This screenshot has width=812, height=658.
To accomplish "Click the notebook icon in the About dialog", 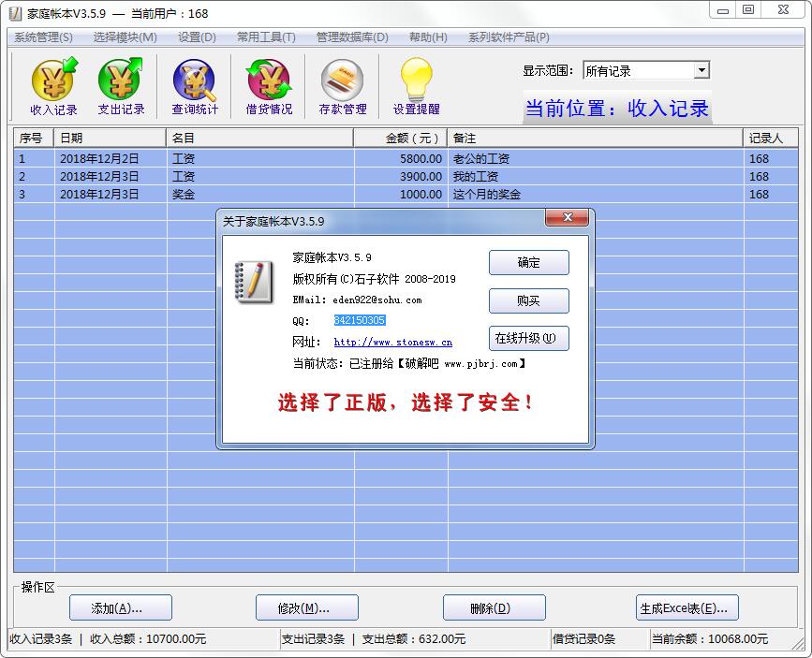I will point(254,281).
